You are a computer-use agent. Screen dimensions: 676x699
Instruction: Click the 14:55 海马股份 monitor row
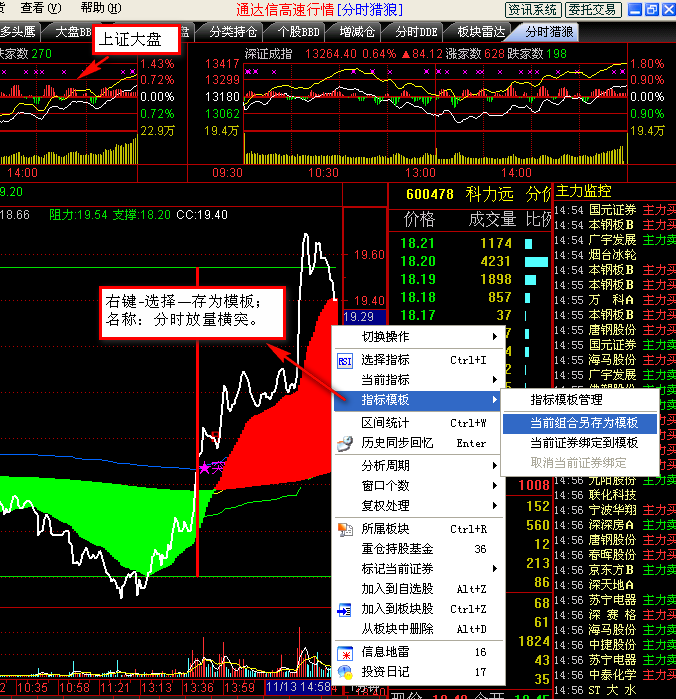pyautogui.click(x=614, y=360)
